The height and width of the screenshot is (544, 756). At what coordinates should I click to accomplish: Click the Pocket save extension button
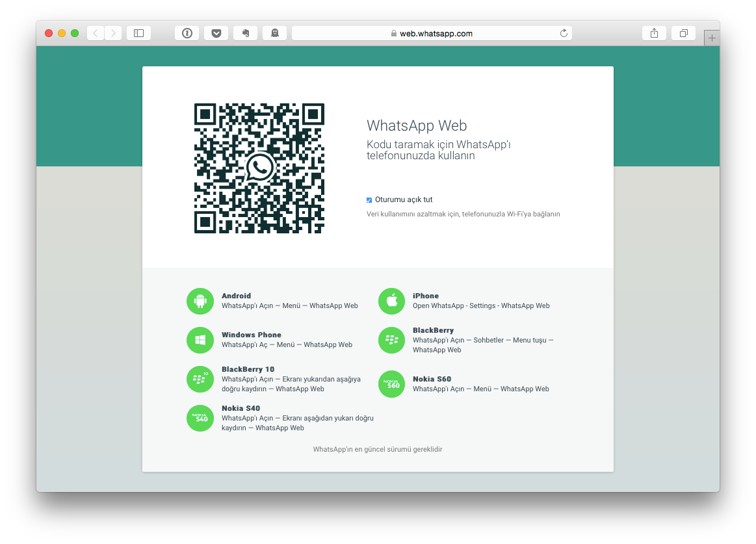point(216,33)
